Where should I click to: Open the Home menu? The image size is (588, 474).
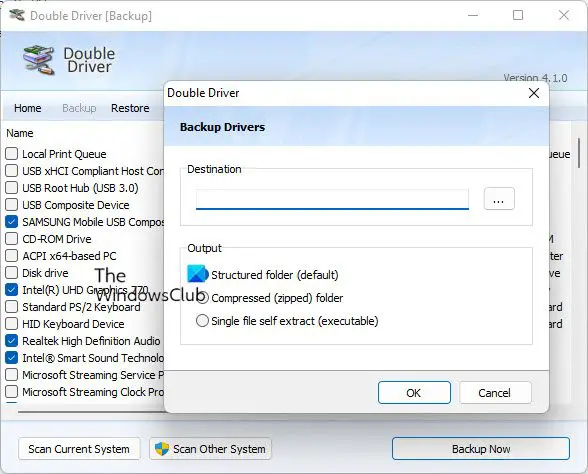pyautogui.click(x=28, y=108)
